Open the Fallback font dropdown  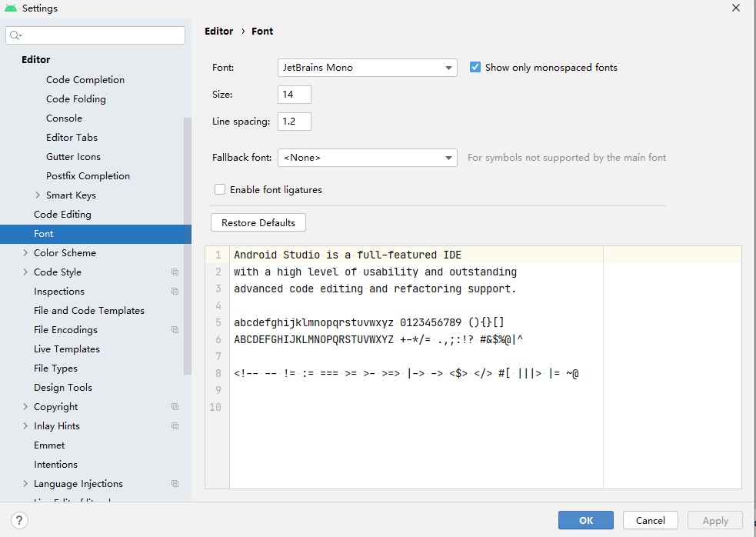coord(368,158)
